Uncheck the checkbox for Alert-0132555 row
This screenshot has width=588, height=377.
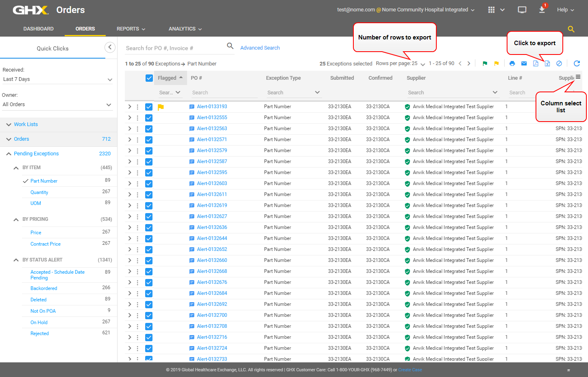tap(149, 118)
